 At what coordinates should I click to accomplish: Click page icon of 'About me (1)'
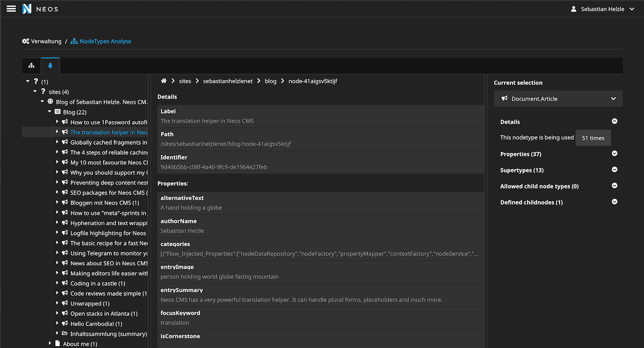click(57, 344)
